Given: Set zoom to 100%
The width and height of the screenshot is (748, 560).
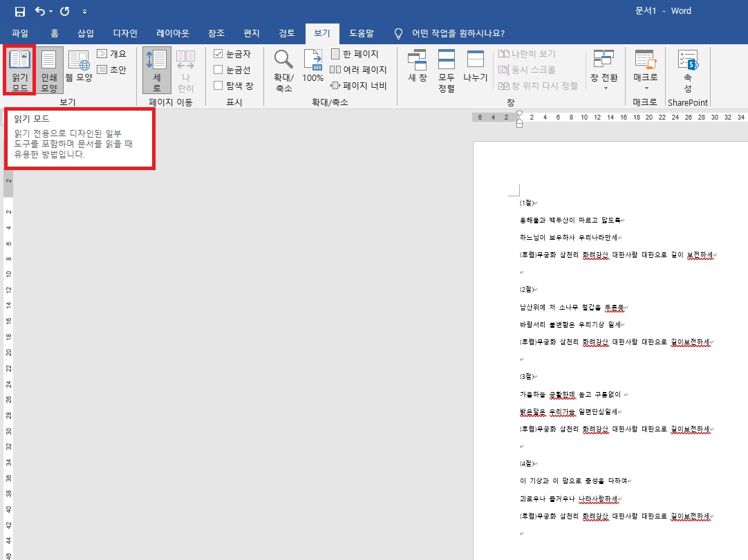Looking at the screenshot, I should 313,66.
